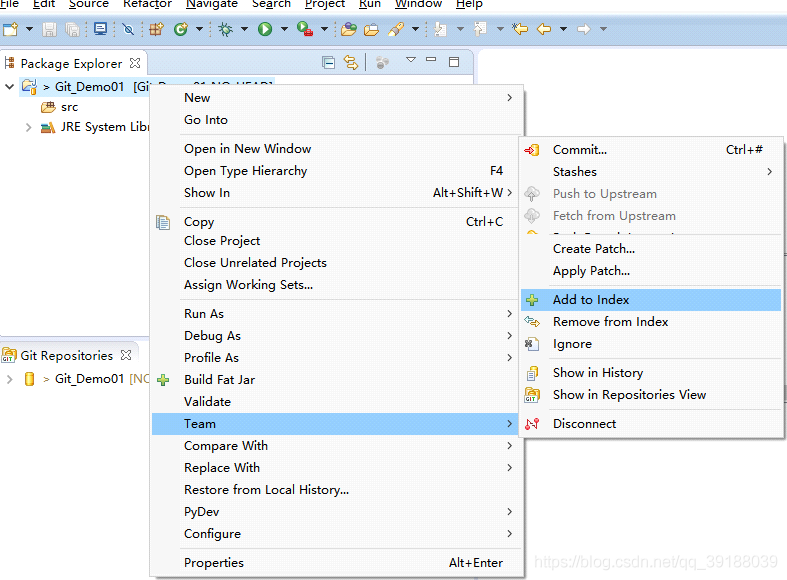Click the Back navigation arrow icon
787x580 pixels.
pyautogui.click(x=544, y=29)
